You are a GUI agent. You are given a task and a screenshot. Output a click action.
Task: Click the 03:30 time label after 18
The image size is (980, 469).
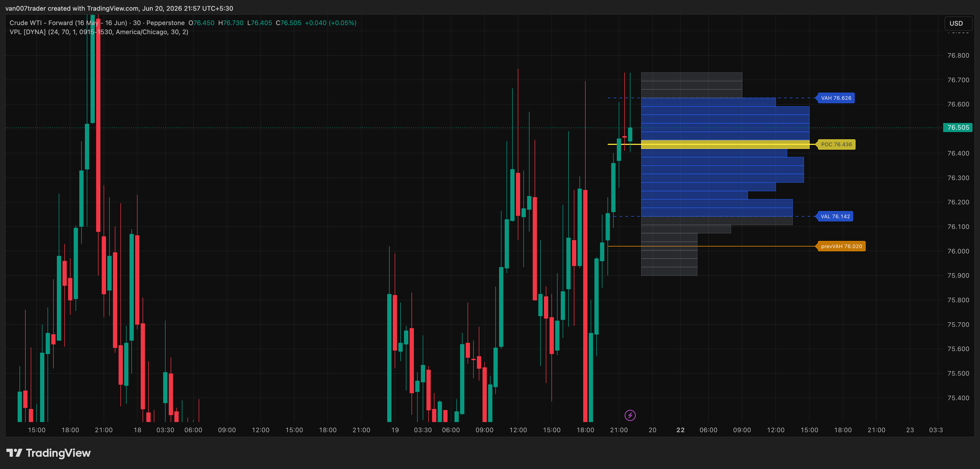[165, 430]
